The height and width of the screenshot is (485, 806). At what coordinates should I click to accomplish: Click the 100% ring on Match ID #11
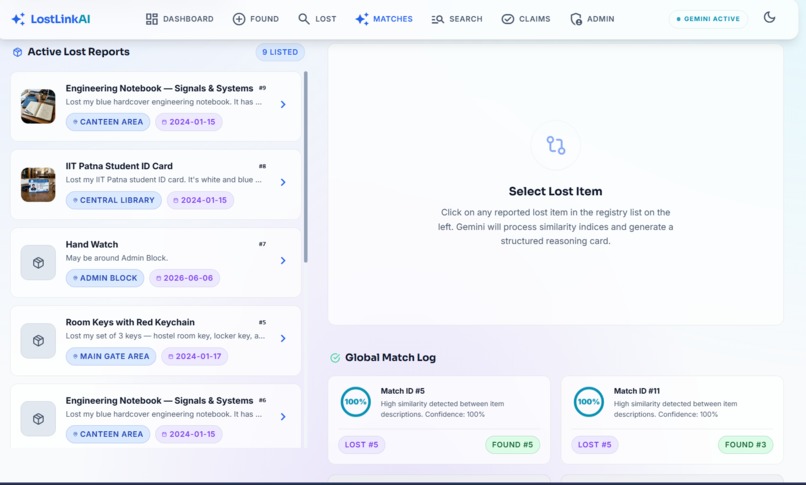(589, 402)
